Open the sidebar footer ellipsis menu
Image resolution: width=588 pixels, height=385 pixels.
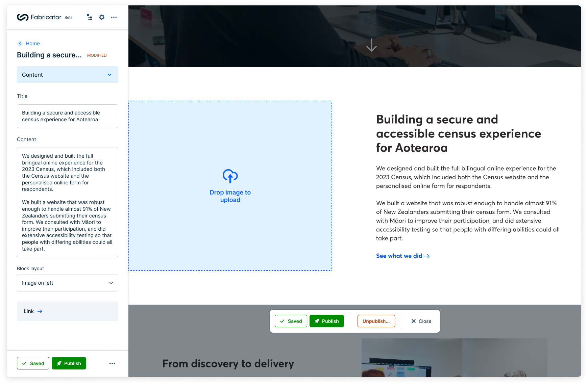pyautogui.click(x=112, y=363)
